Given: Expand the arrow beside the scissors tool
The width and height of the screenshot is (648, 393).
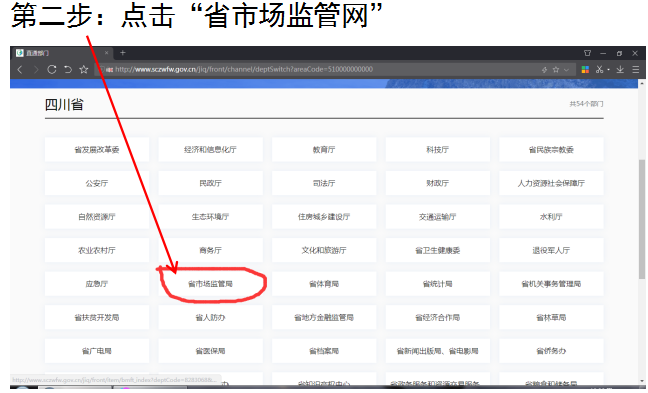Looking at the screenshot, I should (x=608, y=70).
